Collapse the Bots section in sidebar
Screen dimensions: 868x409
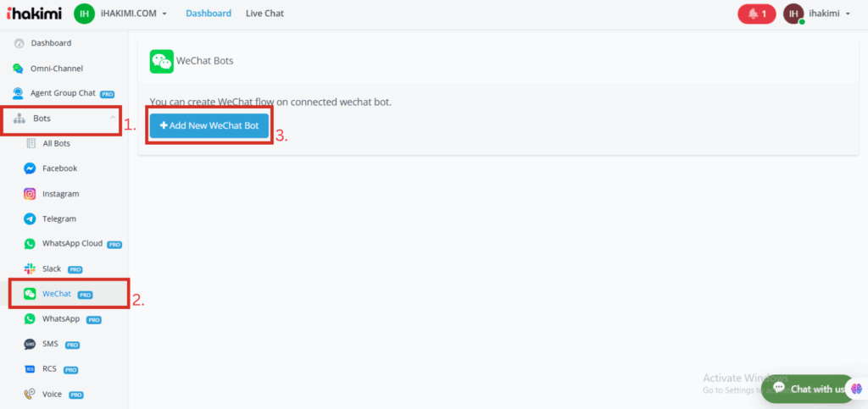(x=113, y=119)
